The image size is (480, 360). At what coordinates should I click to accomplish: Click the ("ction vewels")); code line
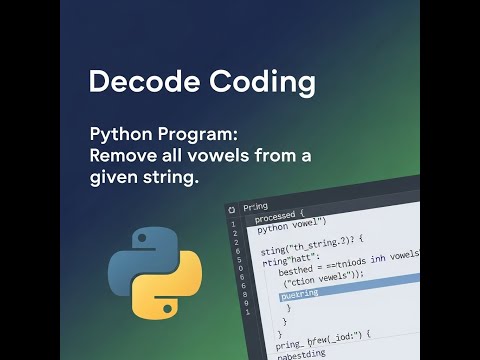pyautogui.click(x=323, y=279)
